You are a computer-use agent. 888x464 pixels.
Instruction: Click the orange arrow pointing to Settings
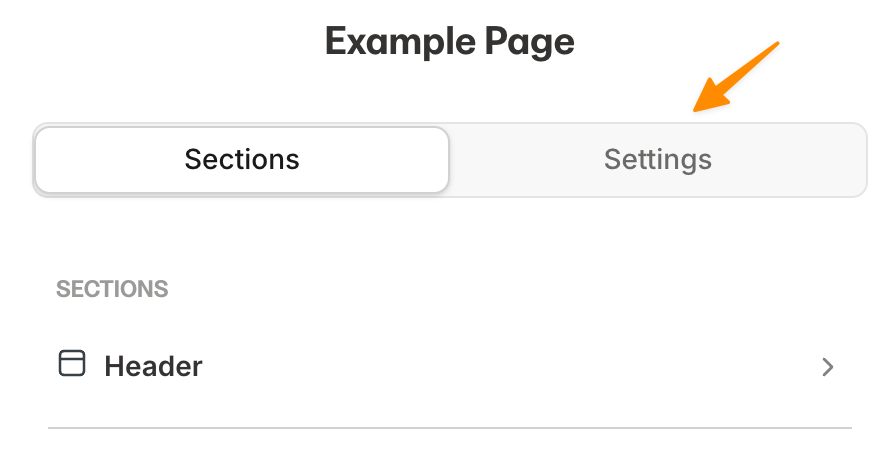[736, 78]
